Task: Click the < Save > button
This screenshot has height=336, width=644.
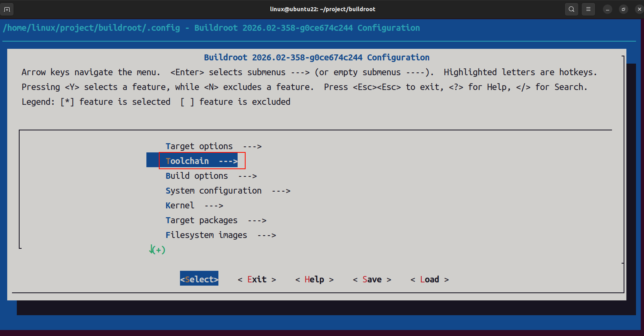Action: pos(372,279)
